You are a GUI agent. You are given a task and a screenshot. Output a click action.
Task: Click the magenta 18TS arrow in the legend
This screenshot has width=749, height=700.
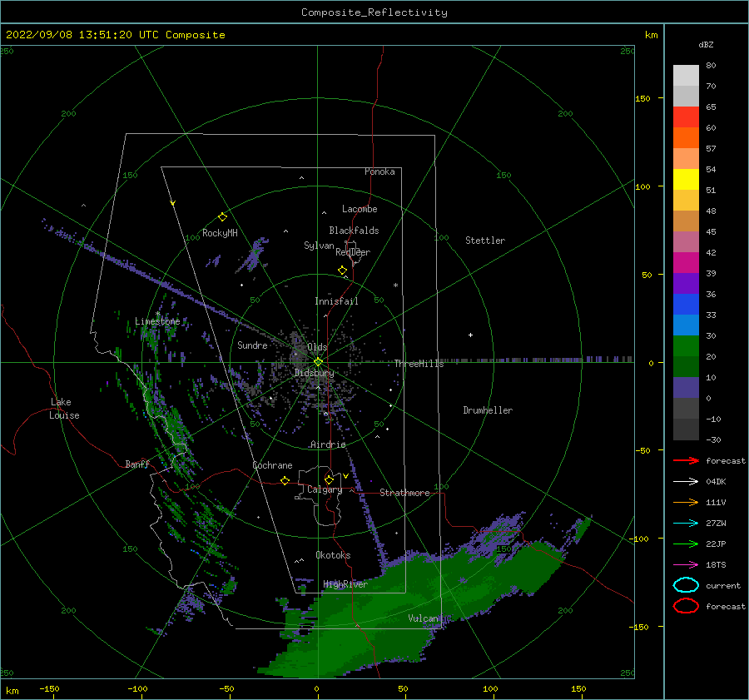(x=686, y=564)
